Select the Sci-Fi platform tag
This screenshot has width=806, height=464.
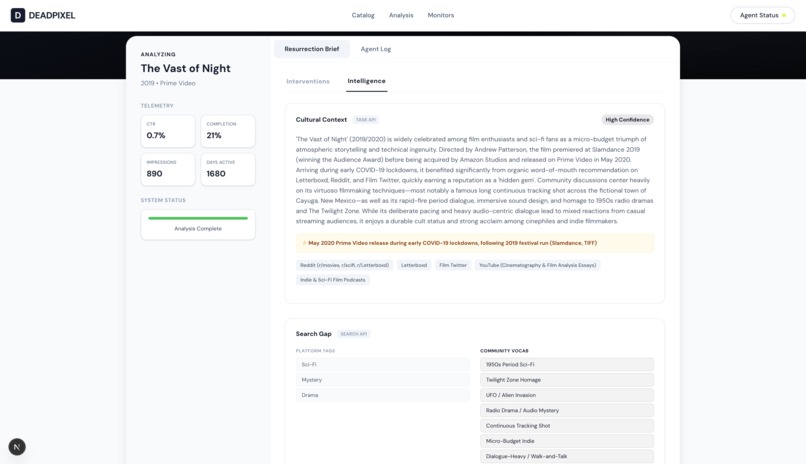click(382, 364)
